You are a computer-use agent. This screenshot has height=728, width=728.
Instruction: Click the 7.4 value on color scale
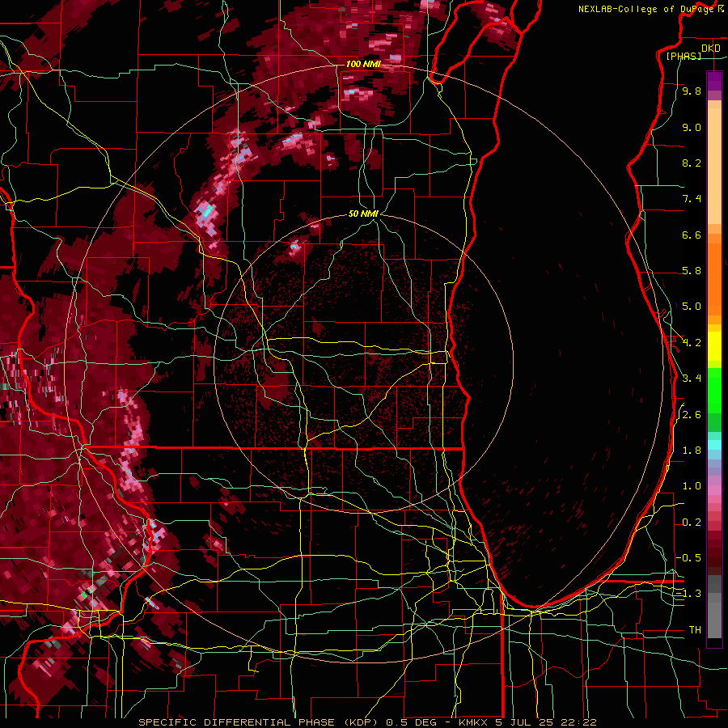[692, 199]
